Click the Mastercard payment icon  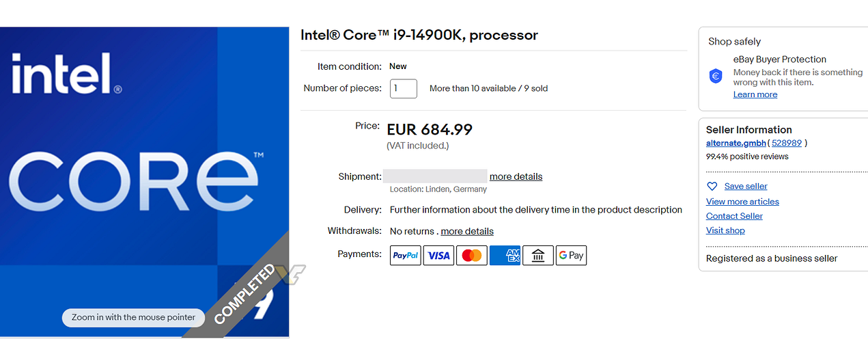tap(472, 256)
